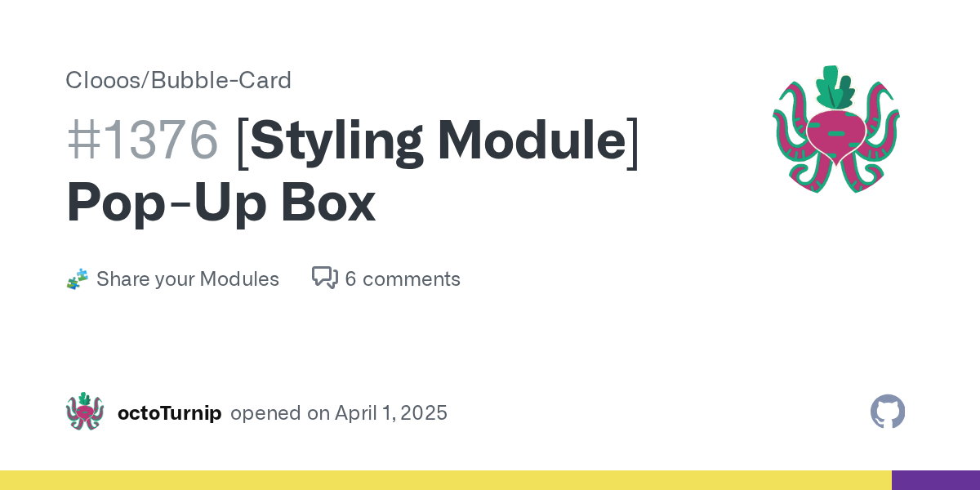Click the small octoTurnip avatar beside username
Image resolution: width=980 pixels, height=490 pixels.
[x=85, y=412]
